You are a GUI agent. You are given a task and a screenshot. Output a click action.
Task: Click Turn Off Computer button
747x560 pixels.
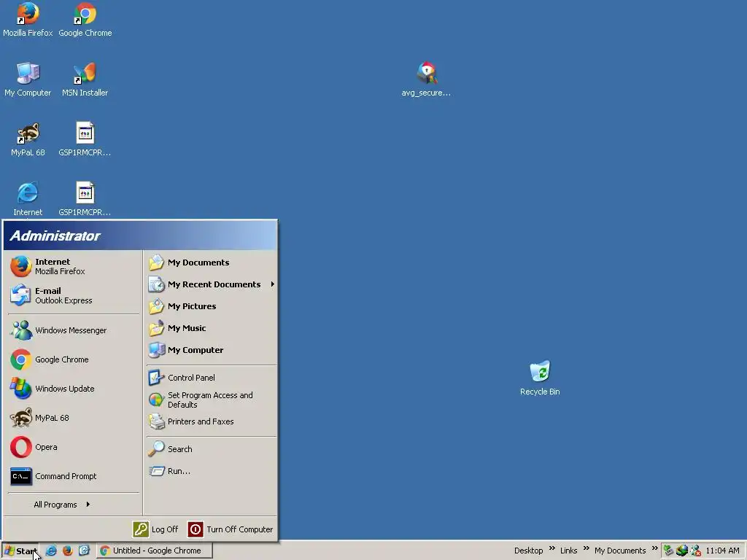point(231,529)
